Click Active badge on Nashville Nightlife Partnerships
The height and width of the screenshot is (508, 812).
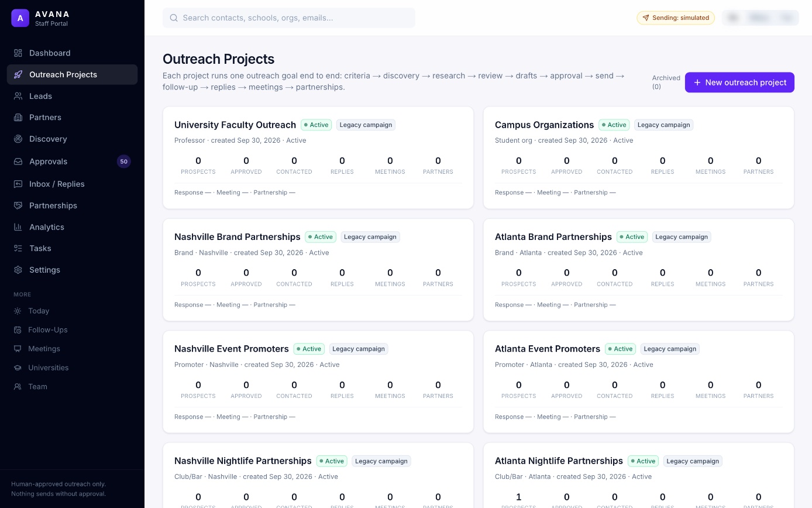click(x=332, y=461)
